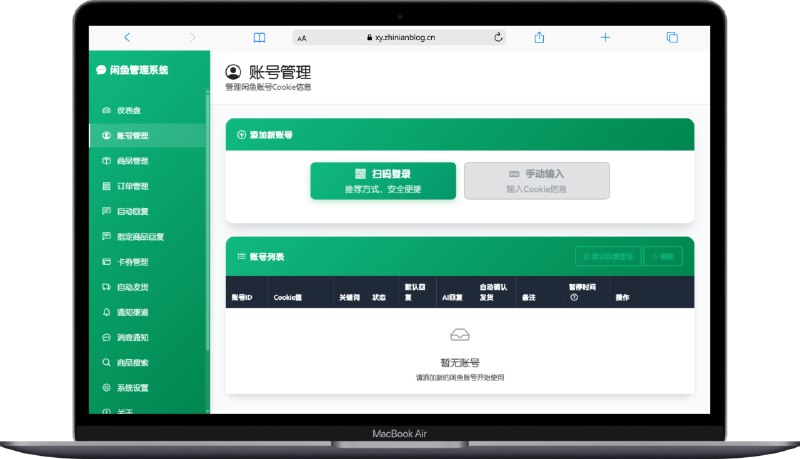Click the 扫码登录 button
The image size is (800, 459).
(383, 181)
